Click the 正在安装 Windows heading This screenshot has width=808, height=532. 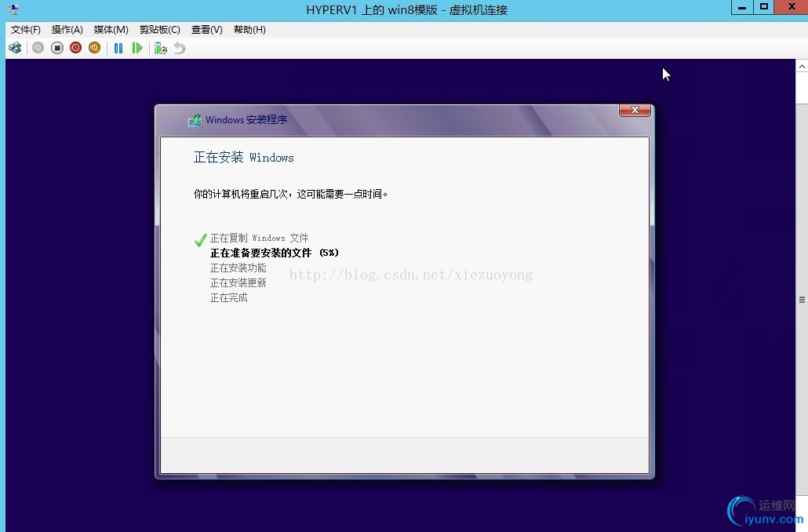pos(244,157)
